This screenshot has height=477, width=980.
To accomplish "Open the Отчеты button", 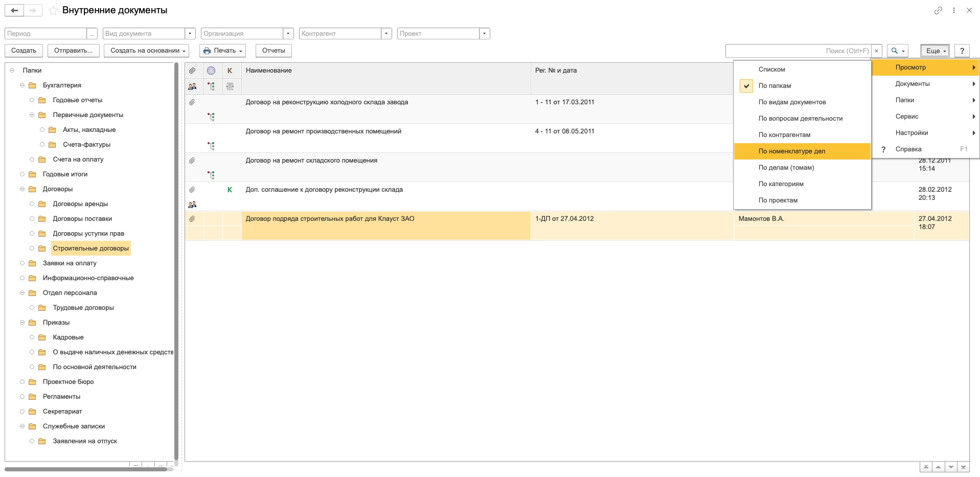I will point(274,51).
